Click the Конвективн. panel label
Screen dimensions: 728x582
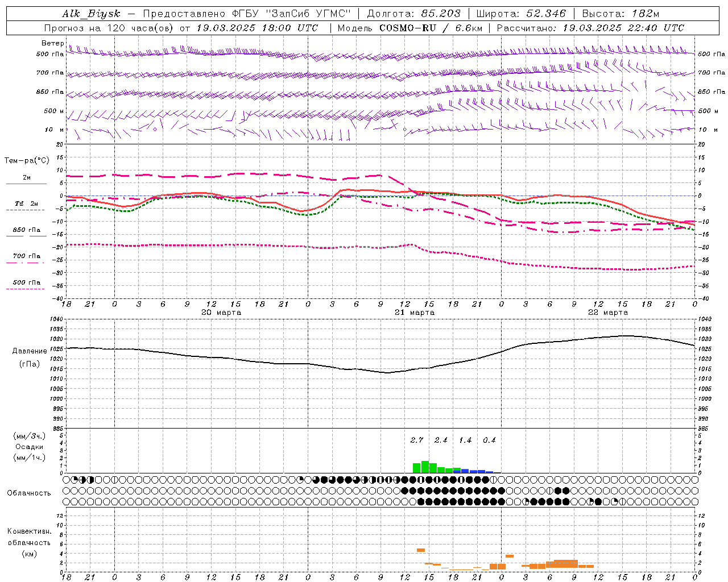coord(29,531)
